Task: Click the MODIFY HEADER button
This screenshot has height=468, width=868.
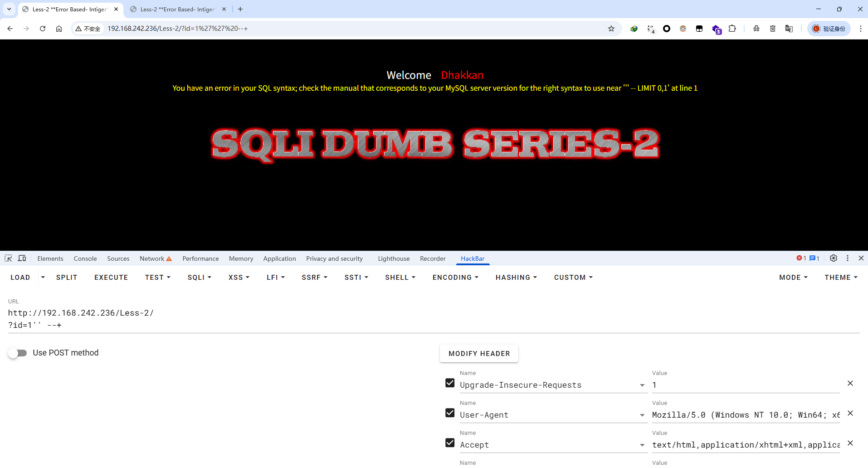Action: click(x=479, y=353)
